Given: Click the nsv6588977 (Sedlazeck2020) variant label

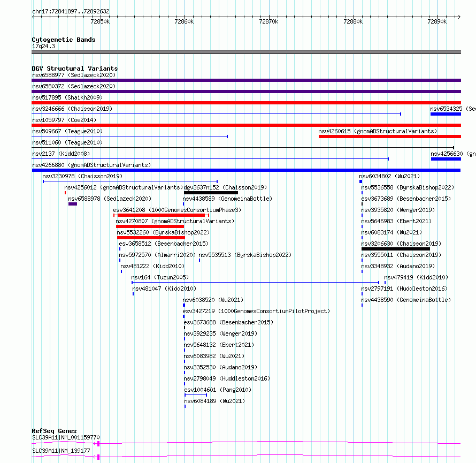Looking at the screenshot, I should (x=74, y=75).
